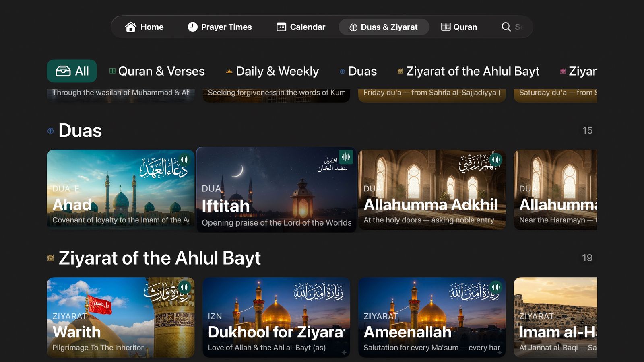Click the Duas & Ziyarat hands icon
The width and height of the screenshot is (644, 362).
point(353,27)
